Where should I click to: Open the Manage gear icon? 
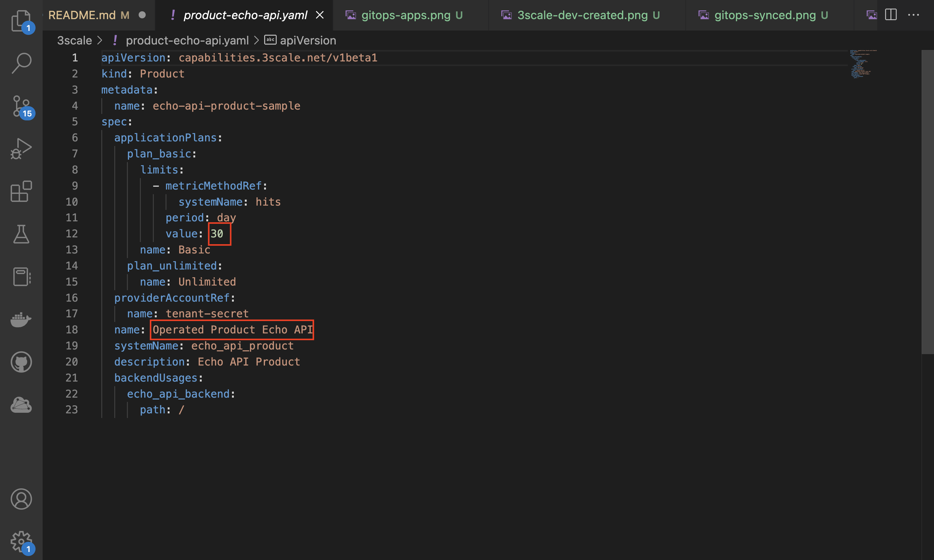coord(21,541)
